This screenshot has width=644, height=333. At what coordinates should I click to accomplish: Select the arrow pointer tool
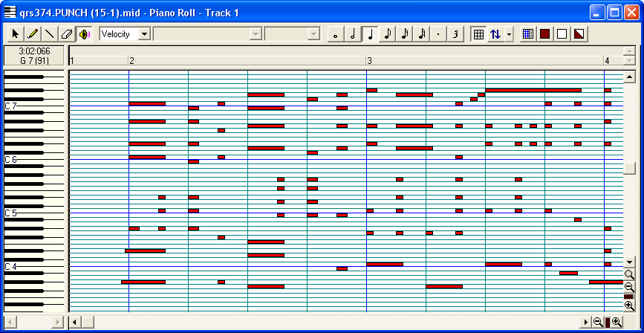tap(16, 34)
